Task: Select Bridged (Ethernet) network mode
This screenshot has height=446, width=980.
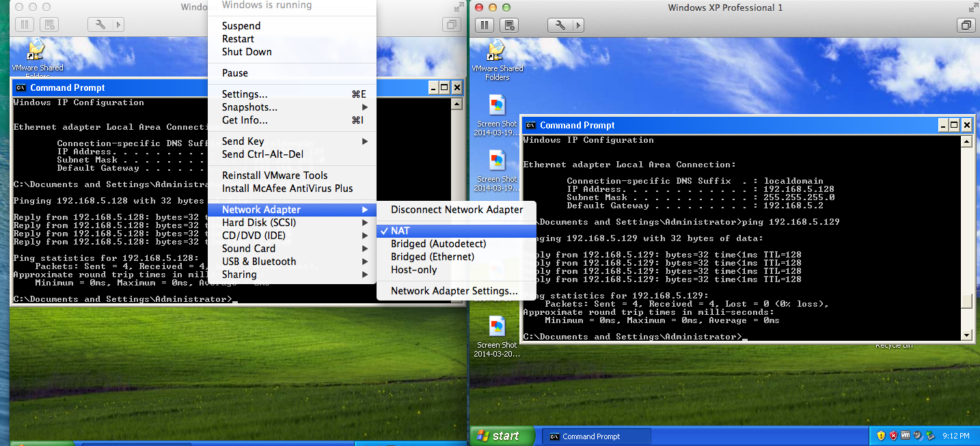Action: click(457, 257)
